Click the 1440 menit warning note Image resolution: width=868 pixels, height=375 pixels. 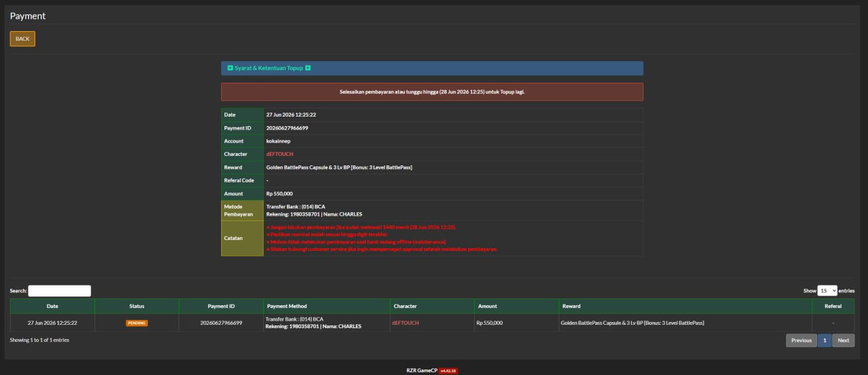click(361, 227)
